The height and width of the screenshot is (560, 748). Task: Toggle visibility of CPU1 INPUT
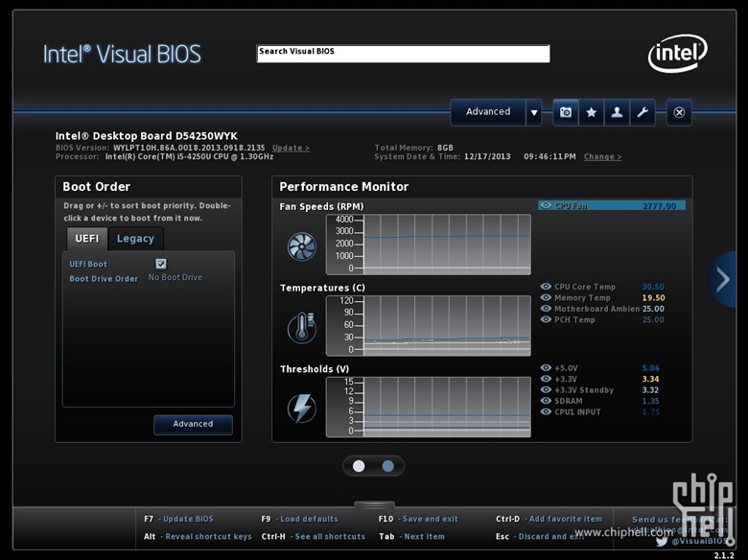click(x=546, y=411)
